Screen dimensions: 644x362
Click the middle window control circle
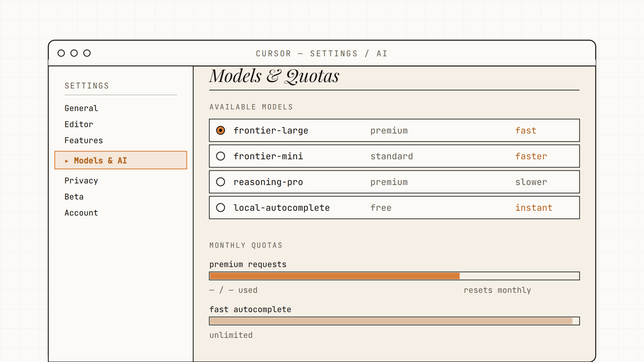(74, 53)
